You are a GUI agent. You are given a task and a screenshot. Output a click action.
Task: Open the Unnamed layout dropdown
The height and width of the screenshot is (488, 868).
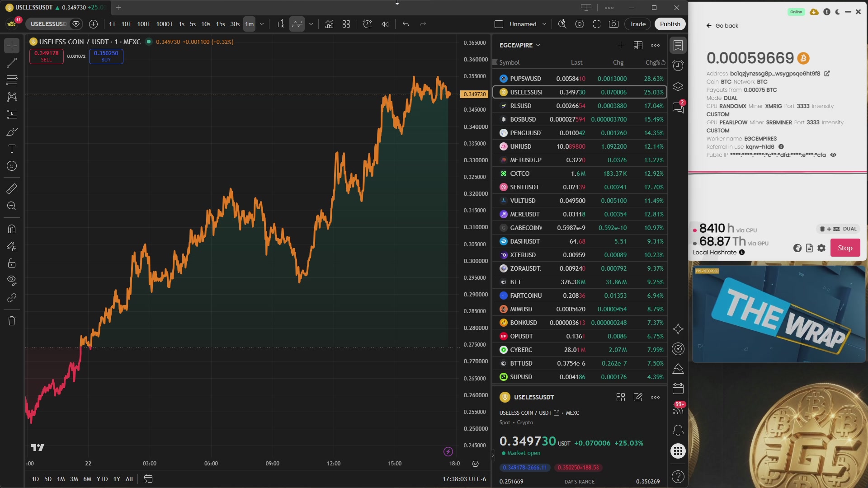click(544, 24)
